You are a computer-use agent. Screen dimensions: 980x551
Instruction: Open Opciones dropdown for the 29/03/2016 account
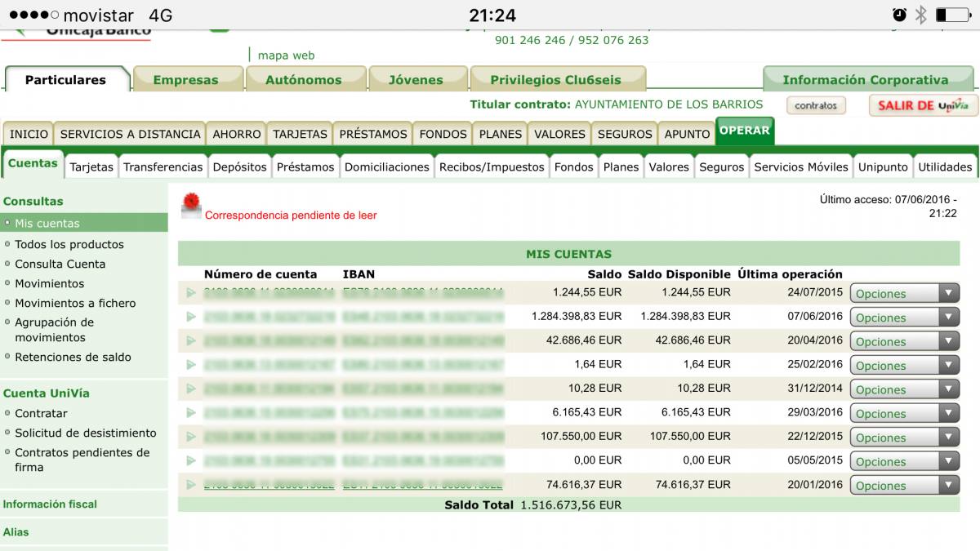pyautogui.click(x=904, y=413)
